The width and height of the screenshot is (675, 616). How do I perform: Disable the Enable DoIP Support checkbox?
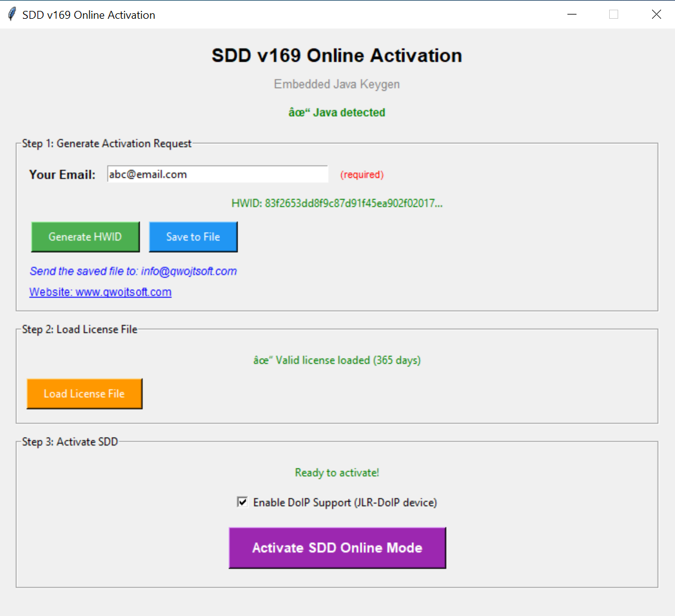[x=242, y=502]
